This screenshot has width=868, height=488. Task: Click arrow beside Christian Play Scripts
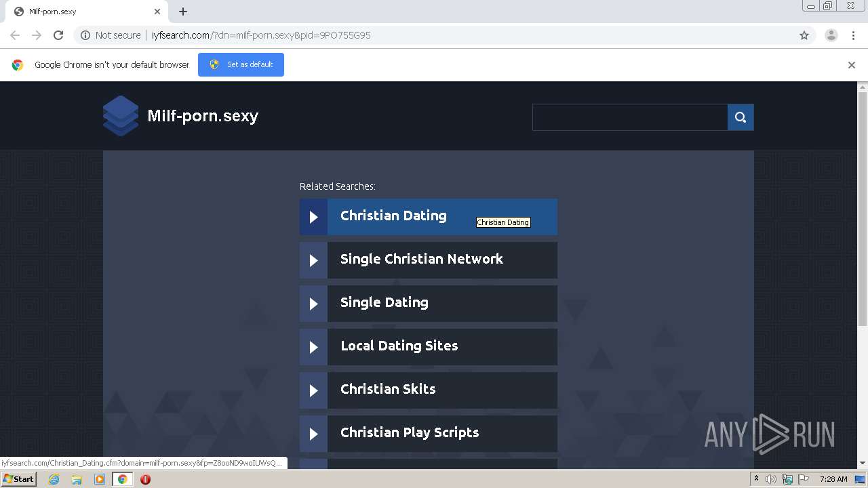tap(313, 434)
